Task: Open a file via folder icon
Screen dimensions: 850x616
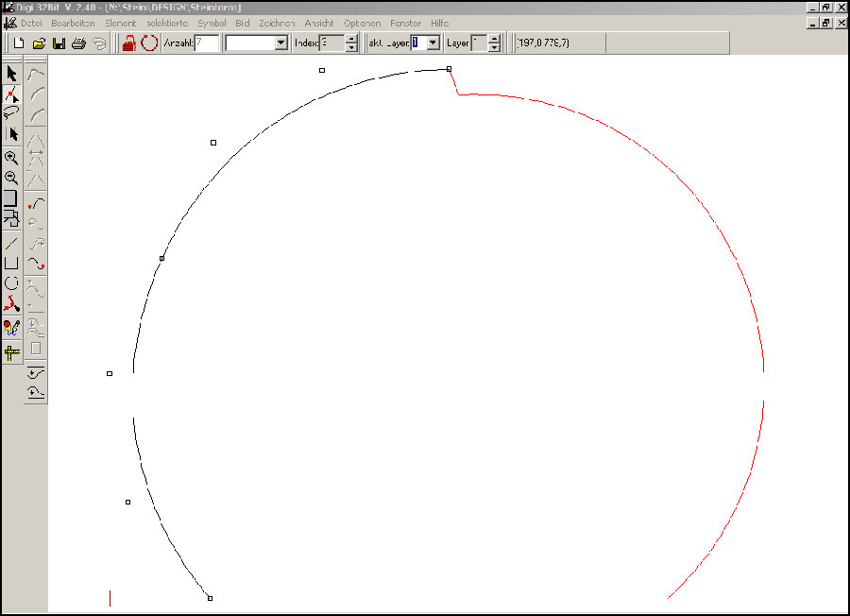Action: click(39, 43)
